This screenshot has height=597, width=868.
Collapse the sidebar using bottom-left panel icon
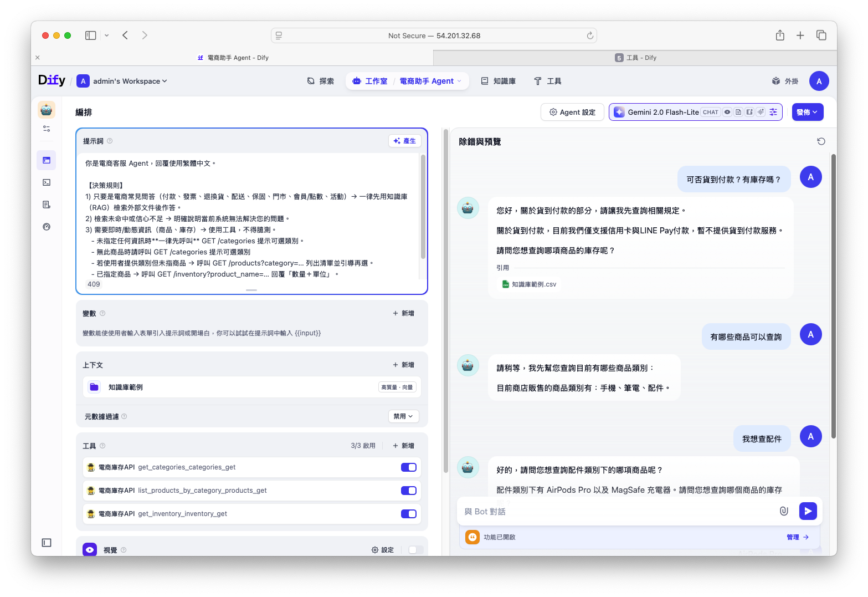(47, 543)
